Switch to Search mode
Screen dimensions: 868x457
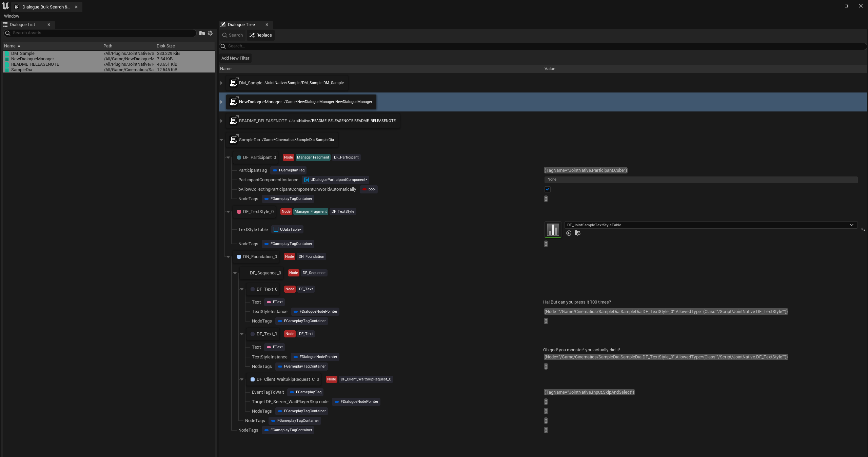[233, 35]
